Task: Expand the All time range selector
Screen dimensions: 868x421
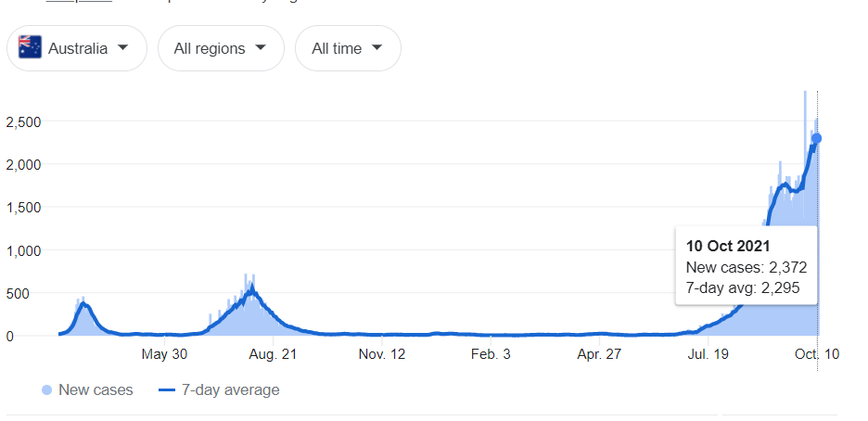Action: click(x=348, y=48)
